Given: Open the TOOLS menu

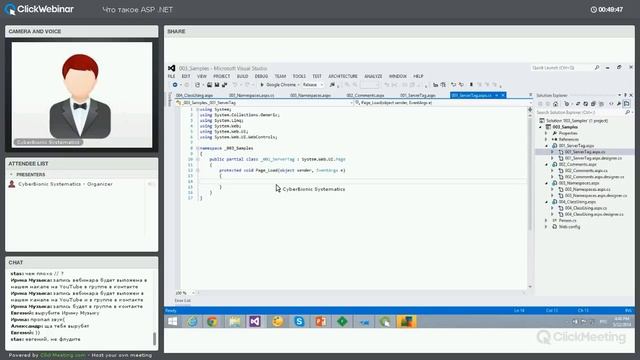Looking at the screenshot, I should 299,76.
